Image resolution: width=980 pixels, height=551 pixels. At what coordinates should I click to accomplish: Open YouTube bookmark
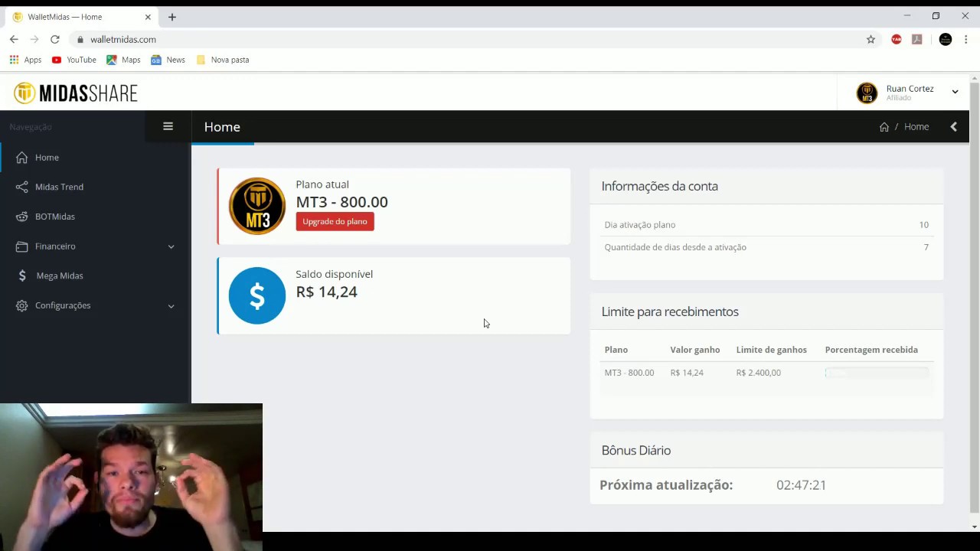[74, 60]
